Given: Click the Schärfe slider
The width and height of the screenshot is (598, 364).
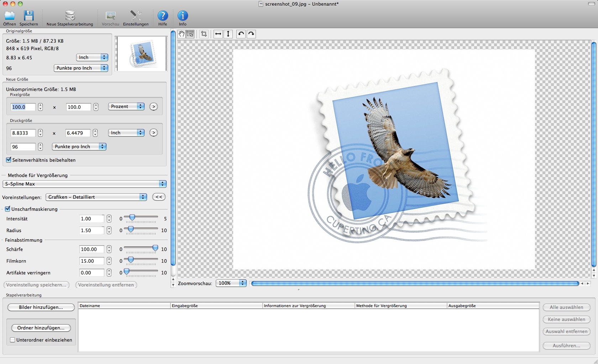Looking at the screenshot, I should (x=141, y=249).
